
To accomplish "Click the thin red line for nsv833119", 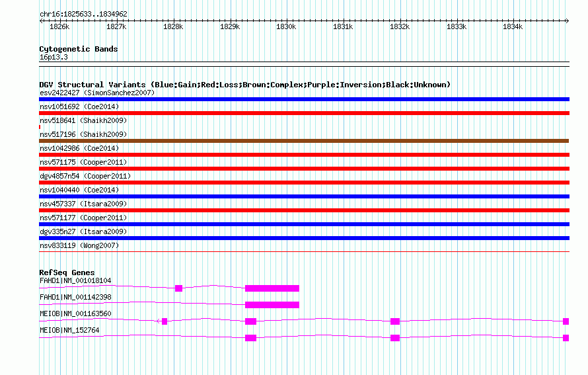I will click(304, 251).
